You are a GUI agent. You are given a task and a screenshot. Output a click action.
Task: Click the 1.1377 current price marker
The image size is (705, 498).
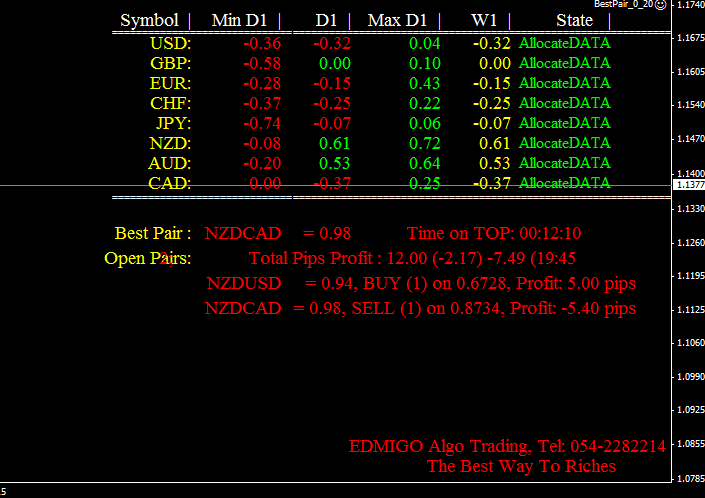point(689,185)
